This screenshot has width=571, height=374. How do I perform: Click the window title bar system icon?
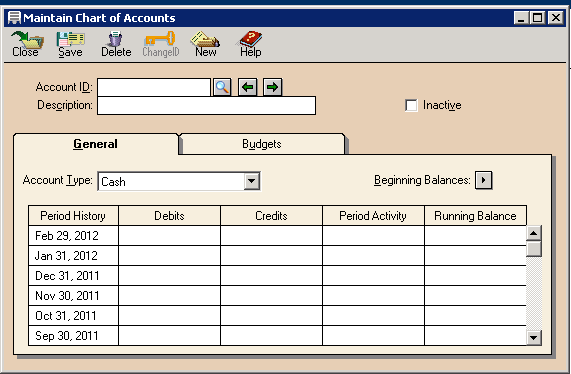click(x=14, y=17)
